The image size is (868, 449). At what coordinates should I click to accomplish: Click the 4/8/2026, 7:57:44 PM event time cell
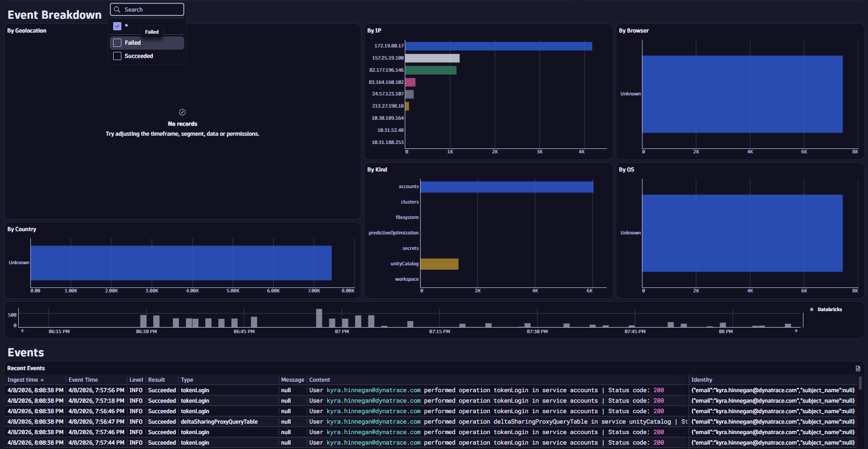[x=96, y=443]
